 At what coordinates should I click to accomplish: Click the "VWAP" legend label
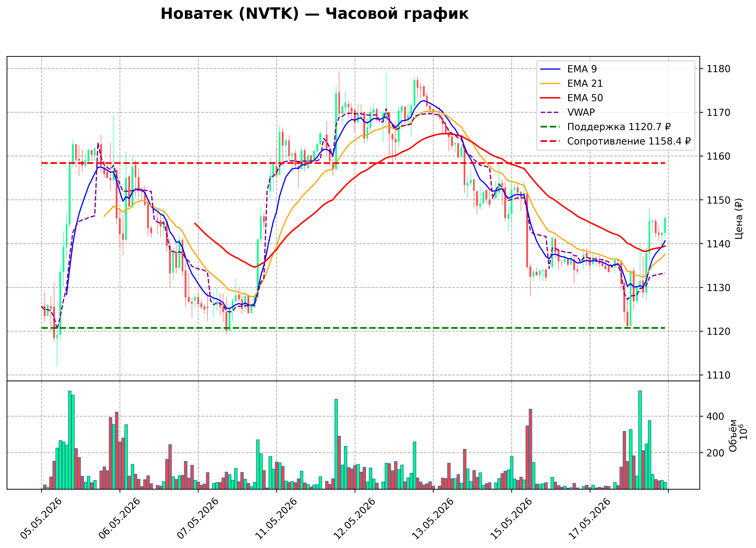(x=581, y=112)
